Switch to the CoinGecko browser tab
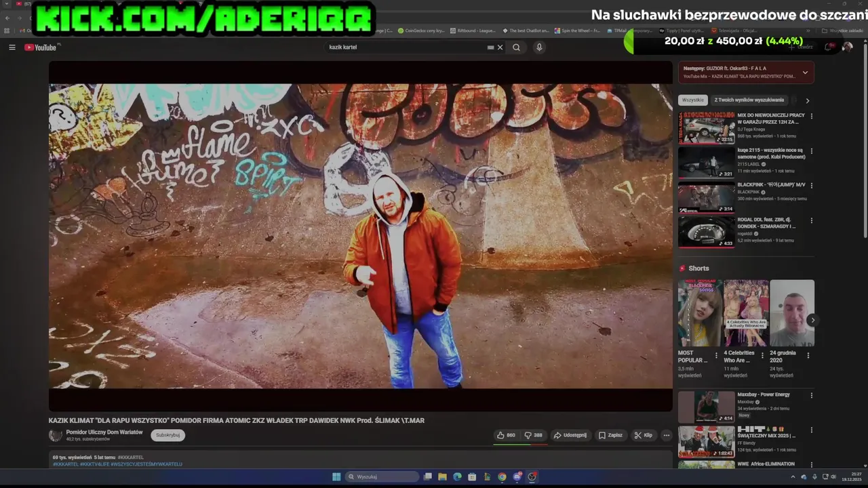 [420, 30]
